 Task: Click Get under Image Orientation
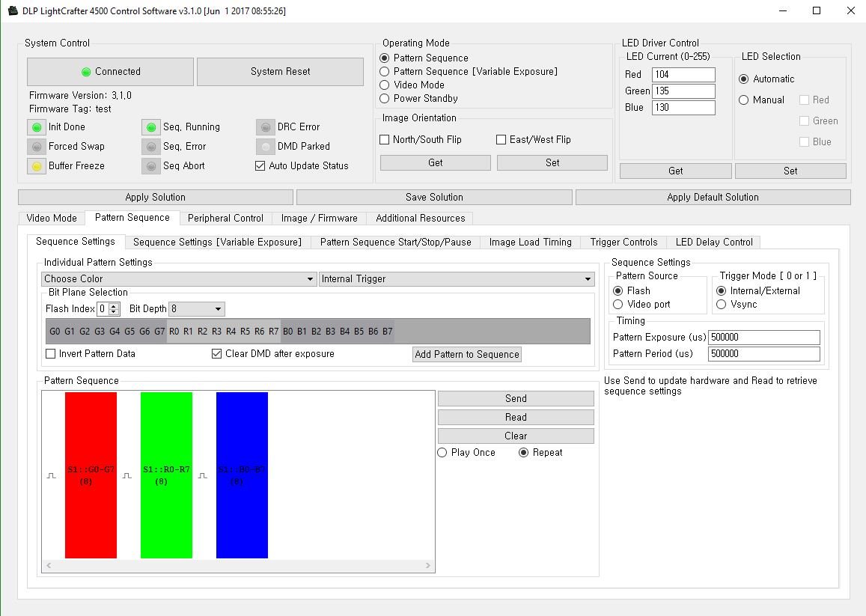[x=435, y=163]
